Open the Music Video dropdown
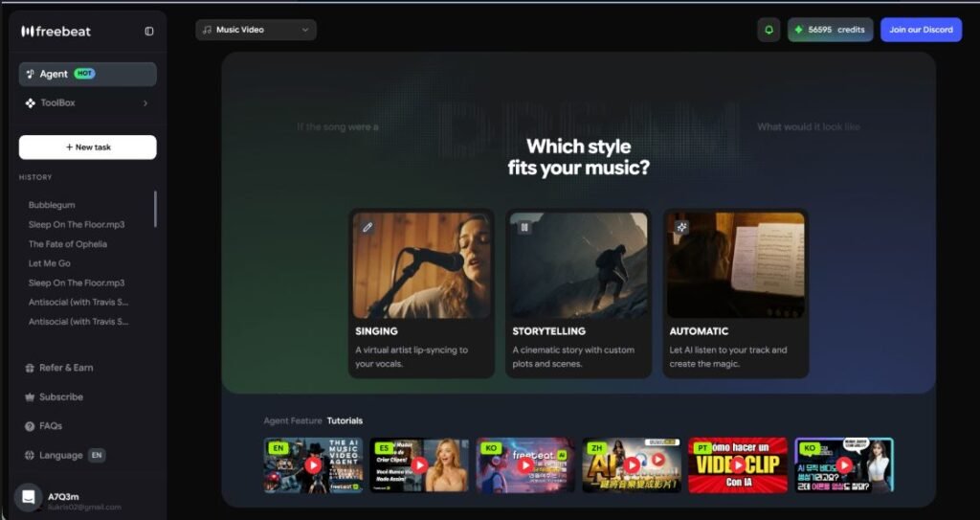980x520 pixels. (256, 30)
